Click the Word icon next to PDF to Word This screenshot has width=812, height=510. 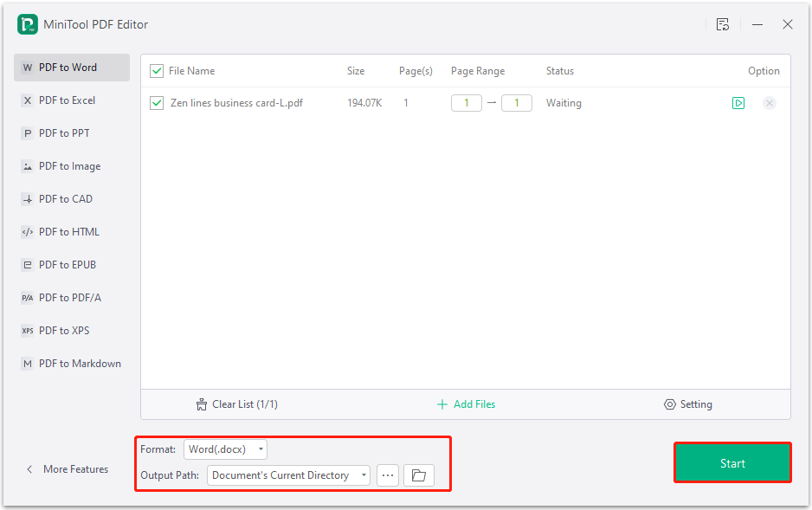click(x=28, y=68)
